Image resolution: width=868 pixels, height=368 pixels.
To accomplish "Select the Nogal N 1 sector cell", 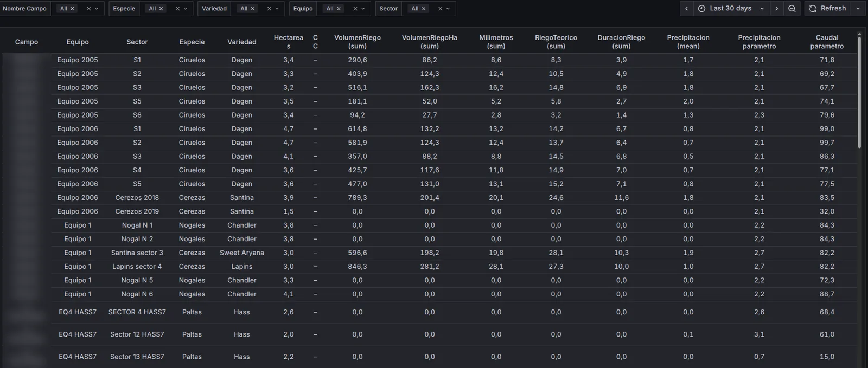I will point(137,225).
